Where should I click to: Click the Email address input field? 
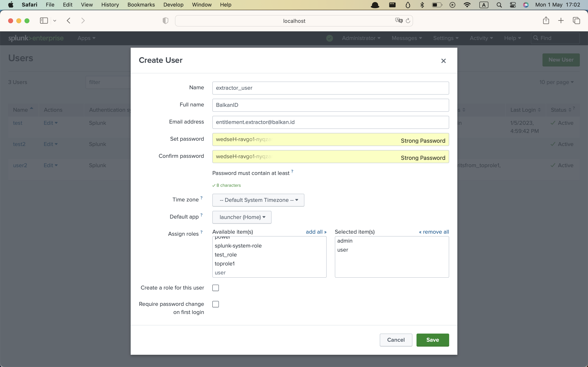pyautogui.click(x=331, y=122)
